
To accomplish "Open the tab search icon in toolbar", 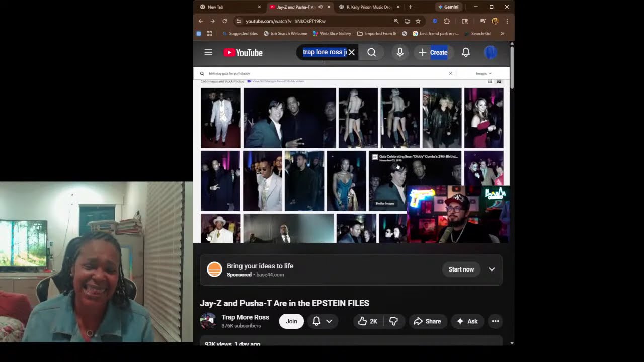I will [465, 21].
